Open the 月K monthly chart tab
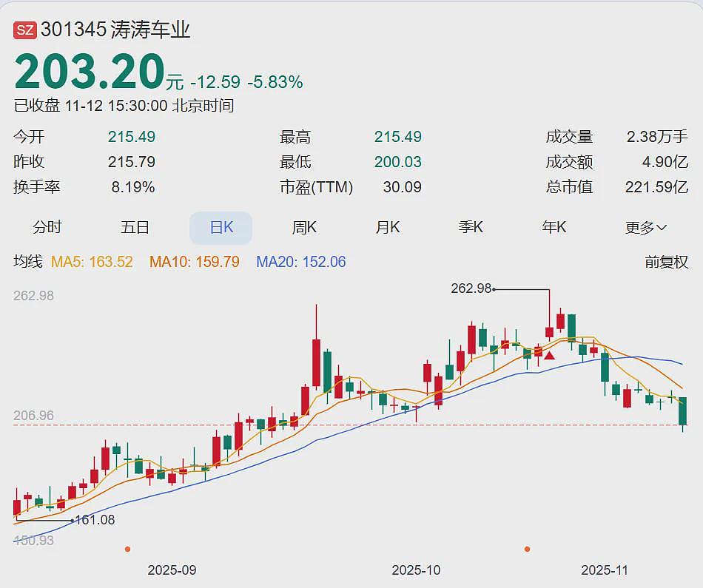This screenshot has width=703, height=588. tap(387, 227)
